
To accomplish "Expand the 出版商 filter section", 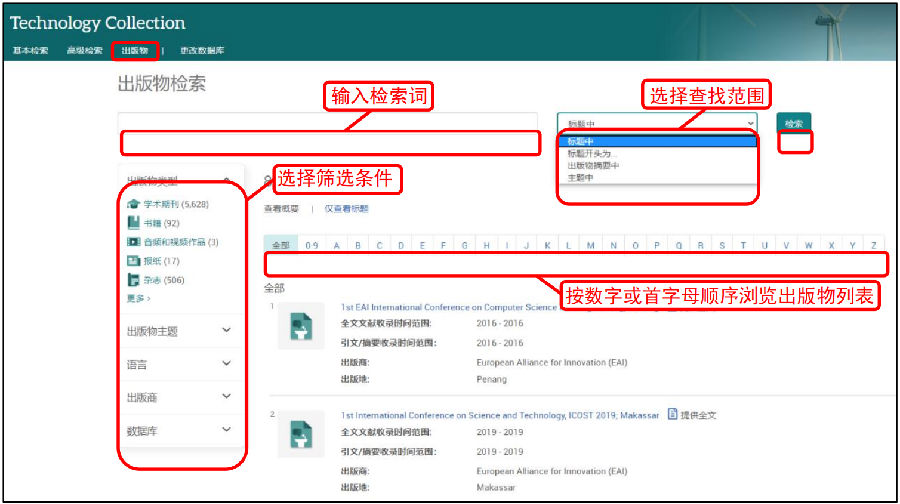I will click(226, 397).
